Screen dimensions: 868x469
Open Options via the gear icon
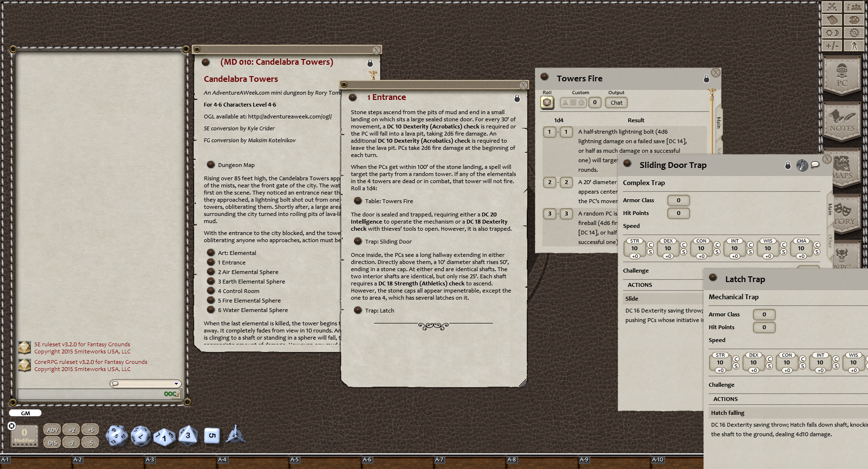click(x=855, y=33)
